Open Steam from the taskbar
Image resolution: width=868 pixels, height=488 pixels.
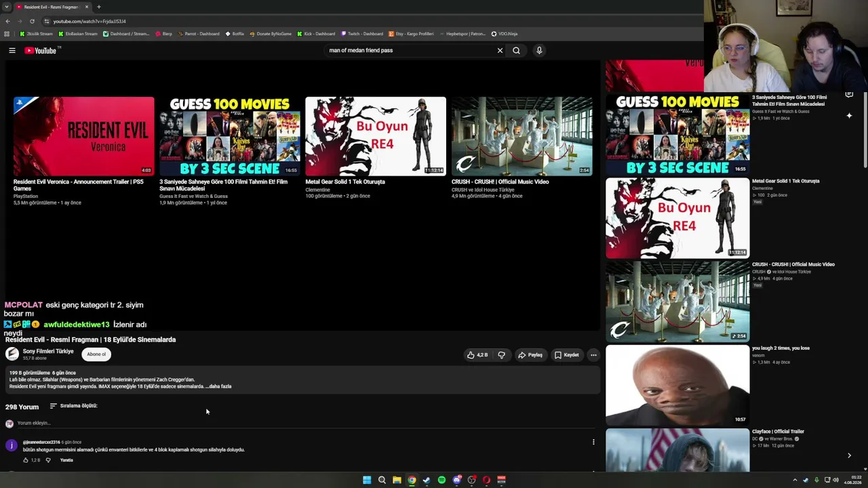point(427,480)
